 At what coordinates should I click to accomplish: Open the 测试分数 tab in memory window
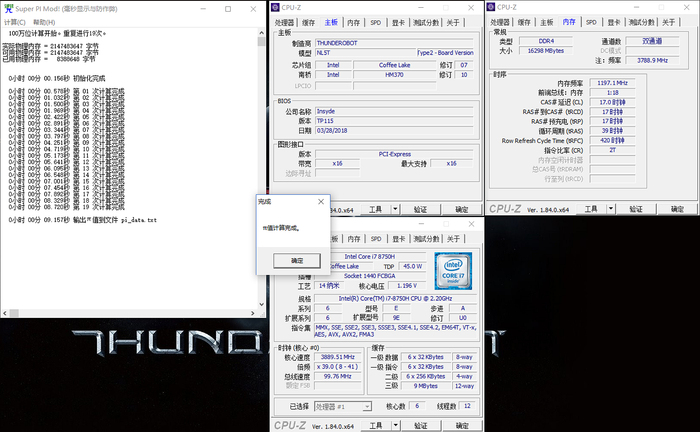642,22
